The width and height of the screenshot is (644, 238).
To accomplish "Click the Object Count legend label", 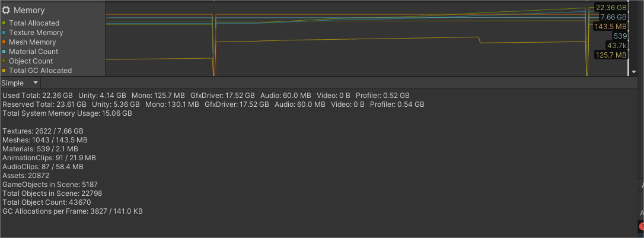I will [31, 61].
